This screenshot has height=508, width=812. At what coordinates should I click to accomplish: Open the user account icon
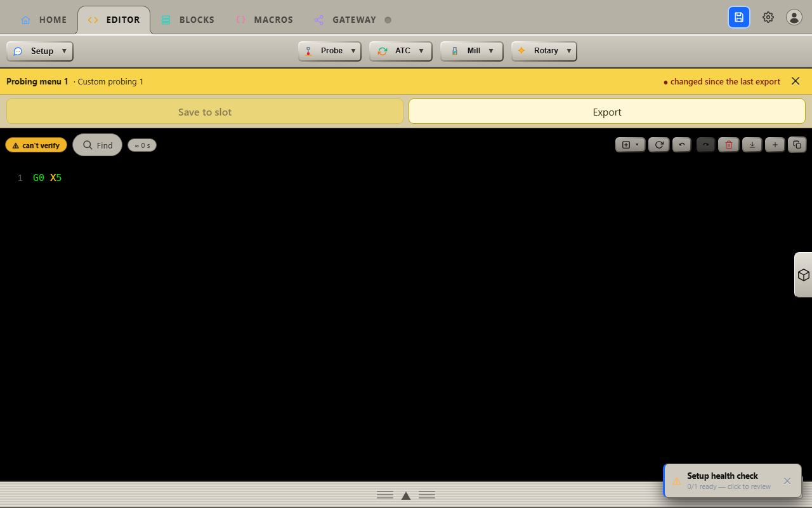coord(794,17)
